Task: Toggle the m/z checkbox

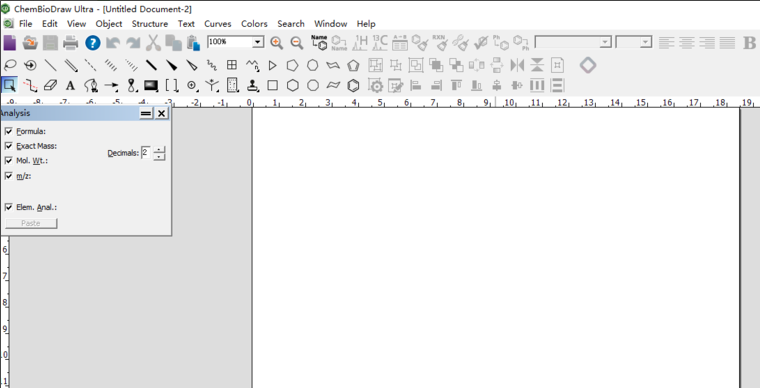Action: tap(8, 176)
